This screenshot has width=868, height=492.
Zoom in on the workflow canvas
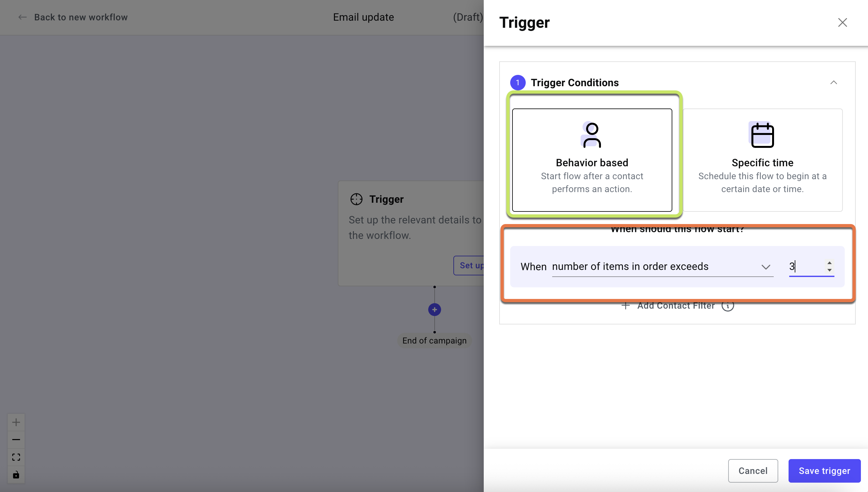click(x=16, y=422)
